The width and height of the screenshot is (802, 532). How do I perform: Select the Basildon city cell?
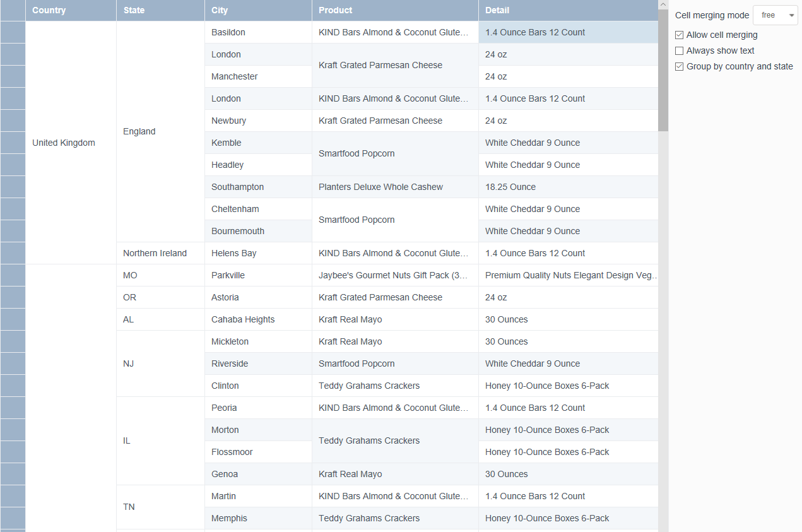point(258,32)
